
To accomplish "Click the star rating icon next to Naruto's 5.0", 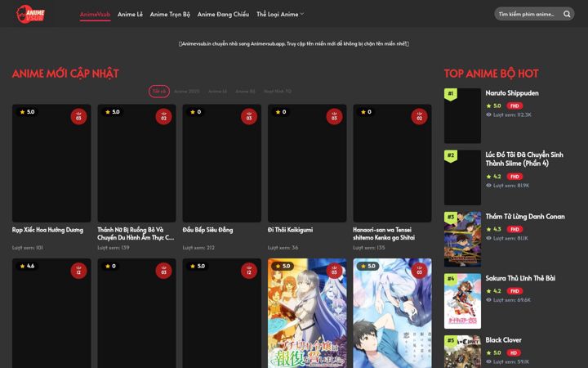I will [x=488, y=105].
